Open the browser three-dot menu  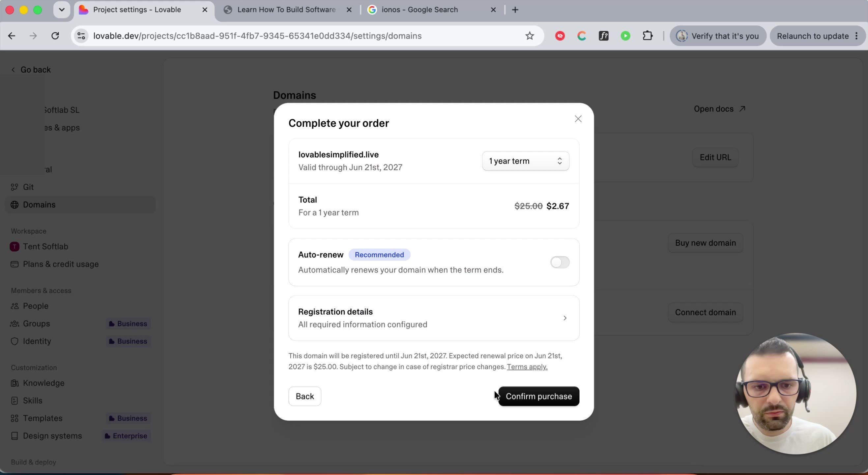[856, 36]
